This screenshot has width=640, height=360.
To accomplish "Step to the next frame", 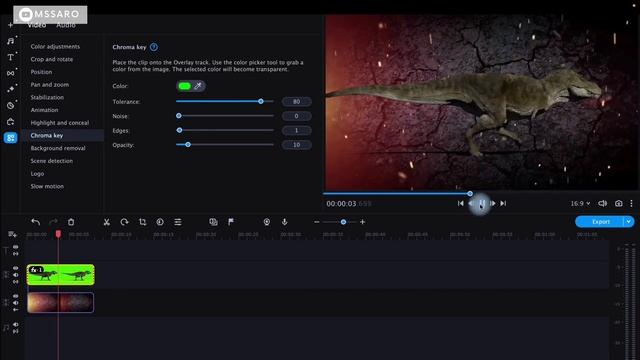I will pyautogui.click(x=493, y=203).
